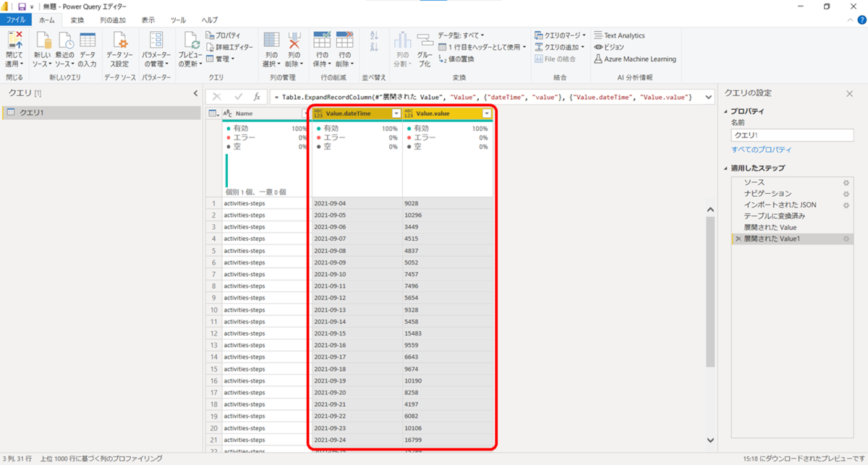Click 列の選択 (Choose Columns) icon
The image size is (868, 465).
coord(271,40)
